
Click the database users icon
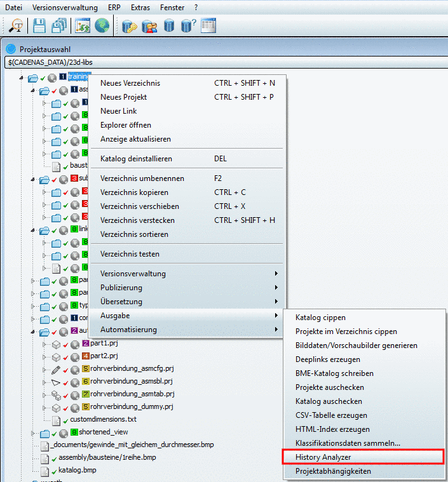point(149,26)
